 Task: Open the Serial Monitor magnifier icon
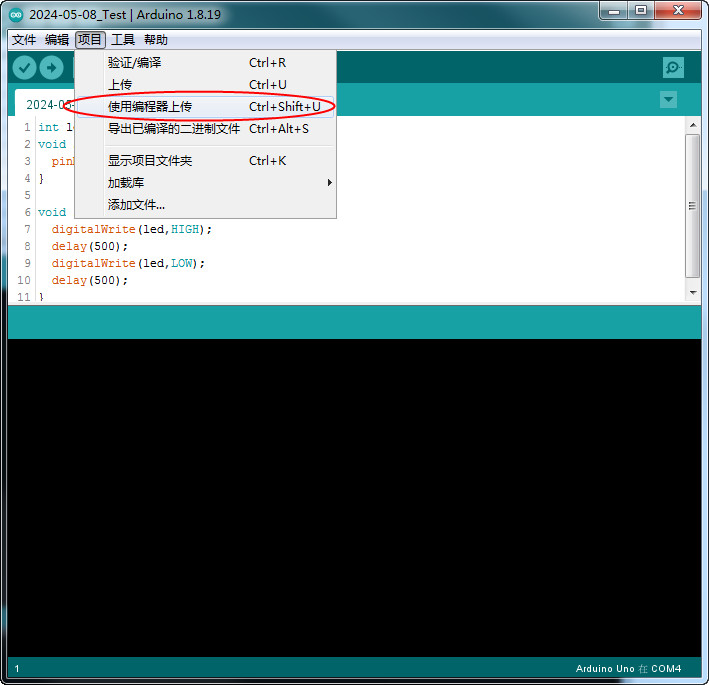click(673, 68)
